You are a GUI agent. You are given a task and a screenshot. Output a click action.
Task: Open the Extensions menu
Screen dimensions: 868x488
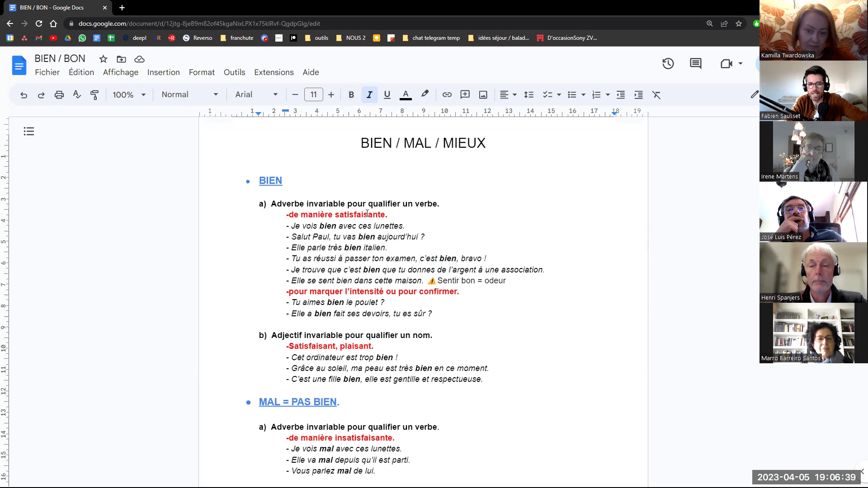click(x=274, y=72)
